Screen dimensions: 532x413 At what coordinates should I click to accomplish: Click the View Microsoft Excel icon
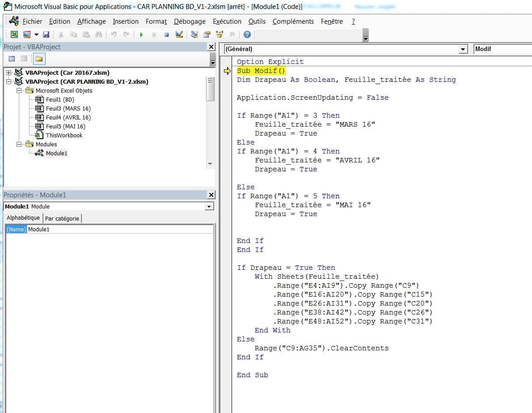click(14, 35)
